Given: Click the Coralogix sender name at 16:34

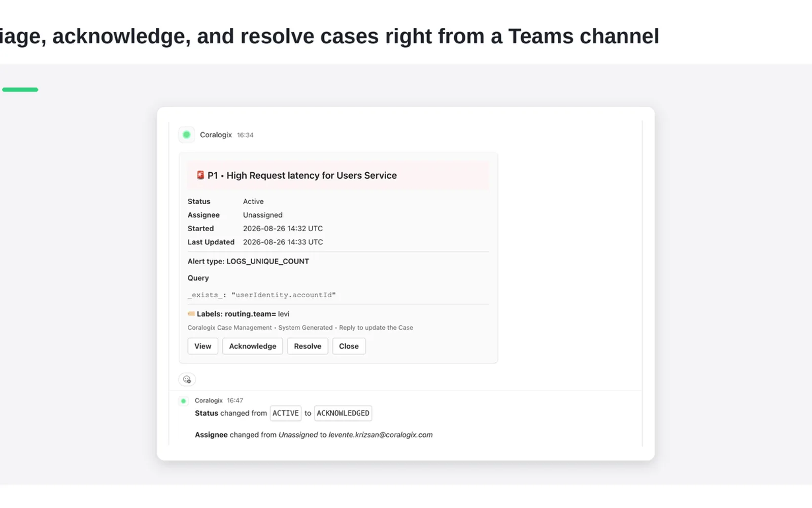Looking at the screenshot, I should 216,135.
